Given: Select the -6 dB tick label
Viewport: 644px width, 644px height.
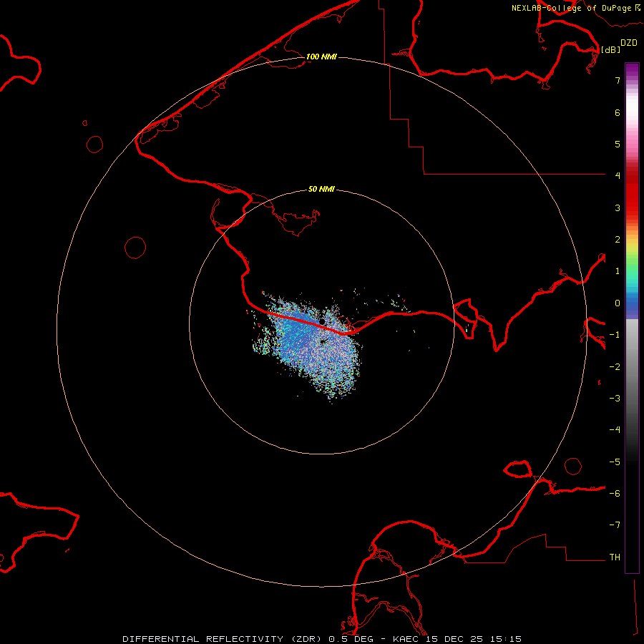Looking at the screenshot, I should (x=615, y=494).
